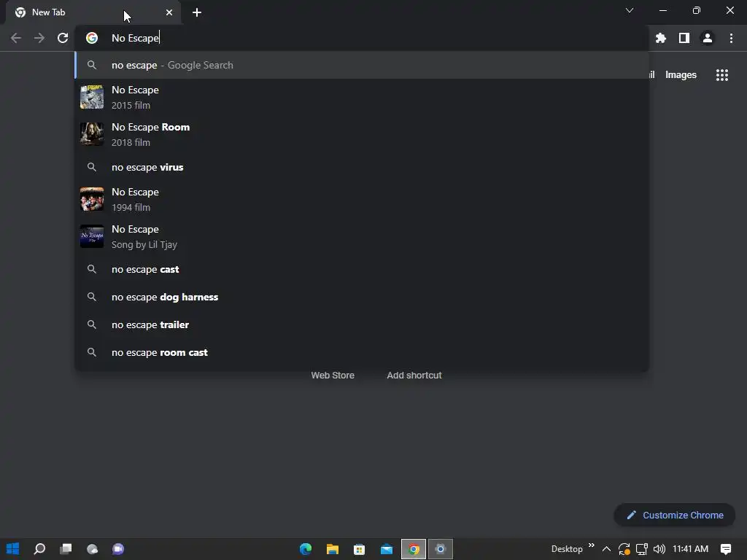Toggle the side panel icon
Viewport: 747px width, 560px height.
click(x=684, y=38)
